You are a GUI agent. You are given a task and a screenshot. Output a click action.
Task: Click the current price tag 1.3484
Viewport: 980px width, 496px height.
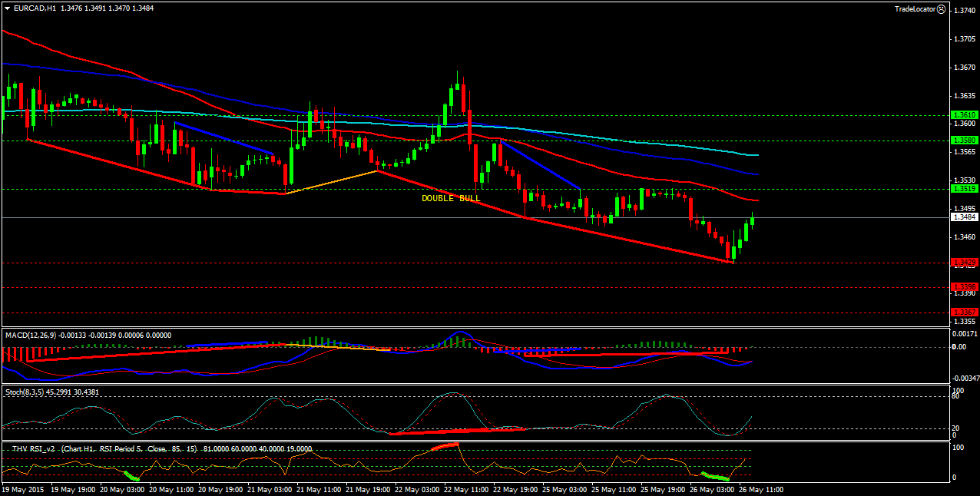click(x=964, y=217)
